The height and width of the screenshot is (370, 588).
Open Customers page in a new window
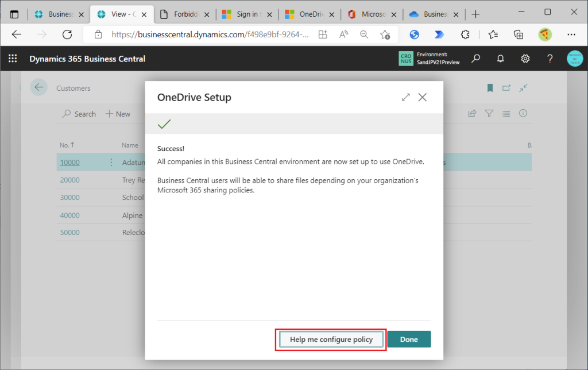pos(506,88)
